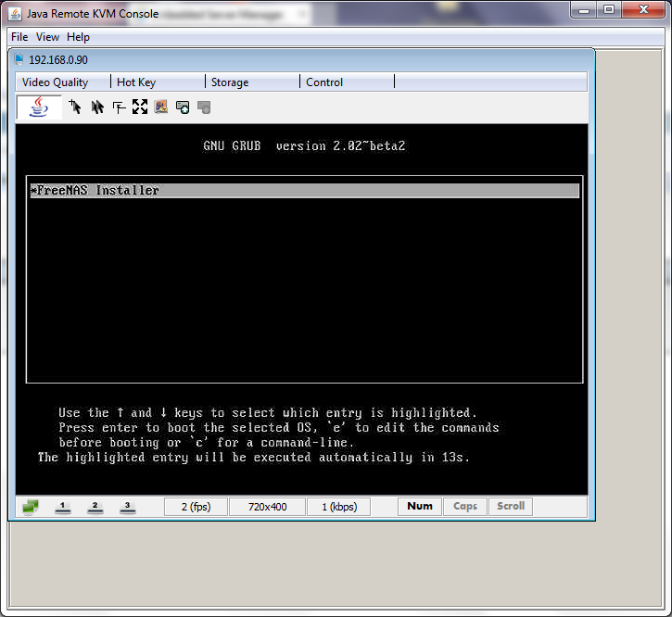Click the double mouse cursor icon
The width and height of the screenshot is (672, 617).
(97, 107)
